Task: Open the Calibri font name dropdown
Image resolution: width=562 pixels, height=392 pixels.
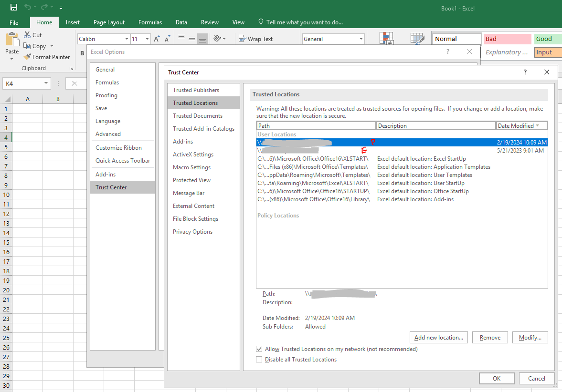Action: pyautogui.click(x=127, y=39)
